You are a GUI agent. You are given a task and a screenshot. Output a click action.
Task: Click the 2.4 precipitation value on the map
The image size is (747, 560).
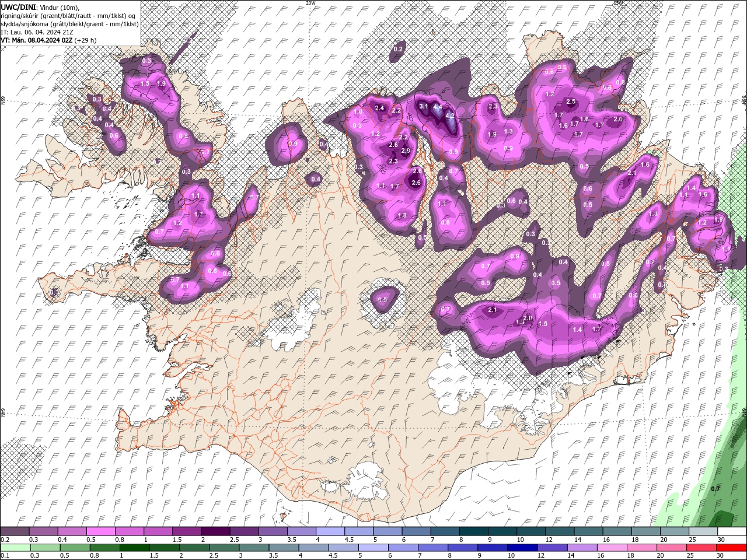tap(380, 108)
